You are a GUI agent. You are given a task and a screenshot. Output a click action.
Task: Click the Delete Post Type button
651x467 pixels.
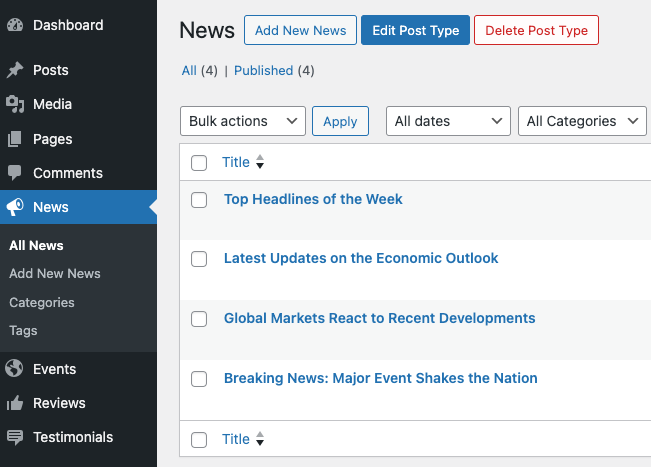coord(536,30)
